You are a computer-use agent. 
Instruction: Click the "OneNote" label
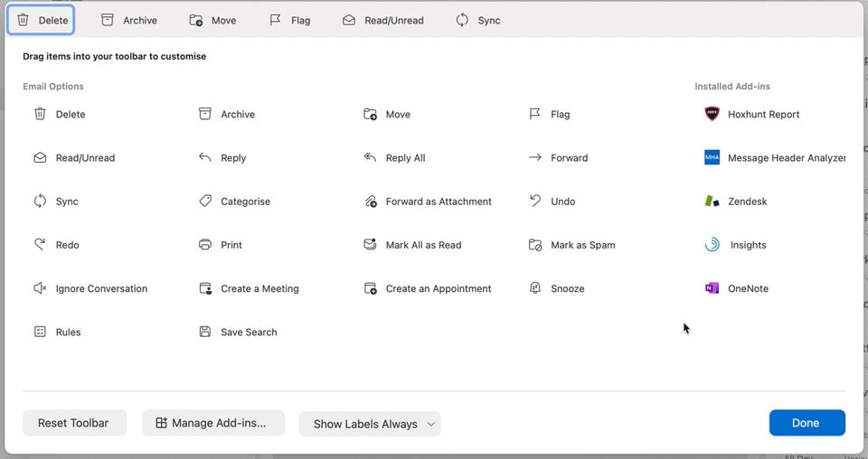(x=748, y=288)
